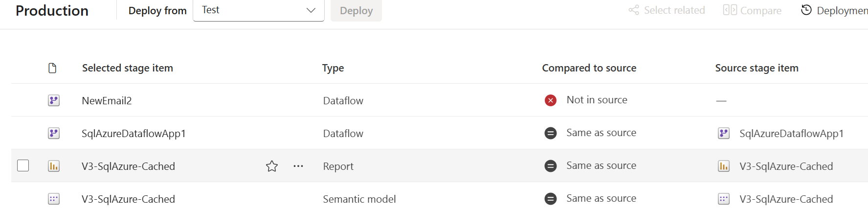Click the Compare toolbar option

[x=752, y=10]
